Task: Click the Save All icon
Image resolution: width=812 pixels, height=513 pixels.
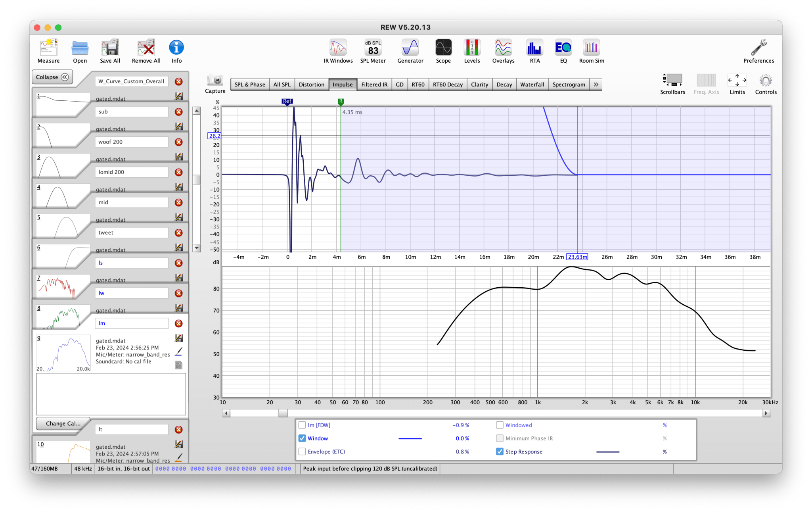Action: coord(110,51)
